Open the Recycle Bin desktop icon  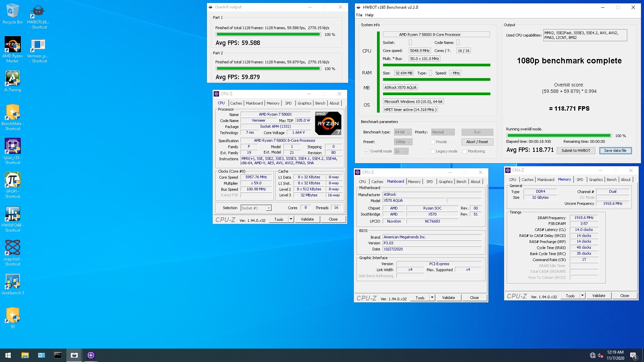coord(12,14)
